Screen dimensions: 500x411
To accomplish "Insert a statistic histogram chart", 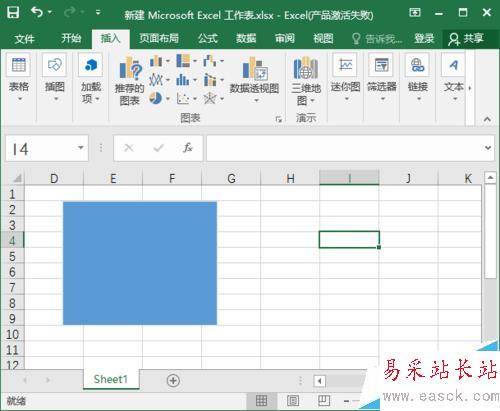I will coord(186,80).
